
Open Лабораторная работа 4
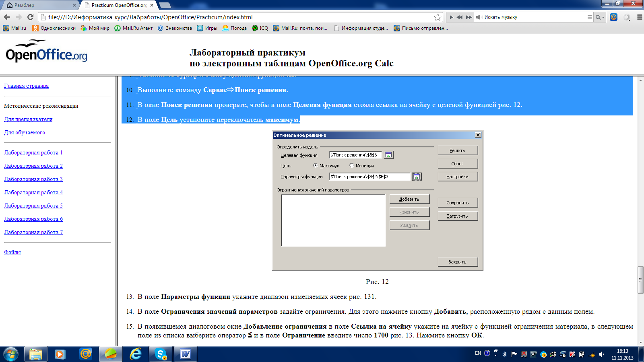pos(33,192)
